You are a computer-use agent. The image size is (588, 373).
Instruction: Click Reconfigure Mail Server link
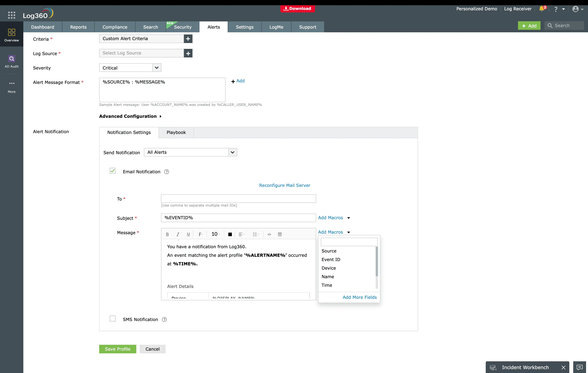(284, 185)
